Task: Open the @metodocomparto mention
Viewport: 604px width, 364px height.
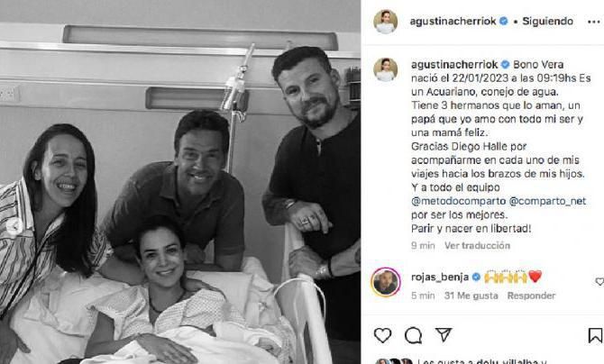Action: click(x=458, y=201)
